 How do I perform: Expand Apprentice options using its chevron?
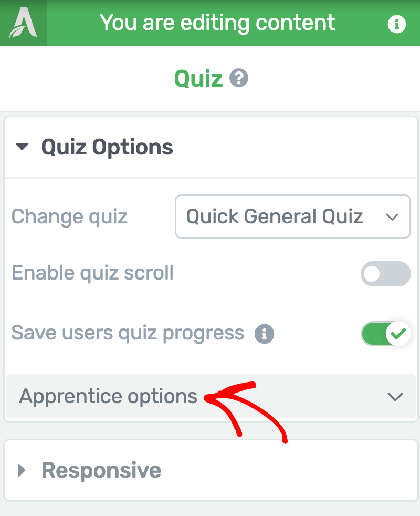tap(395, 397)
